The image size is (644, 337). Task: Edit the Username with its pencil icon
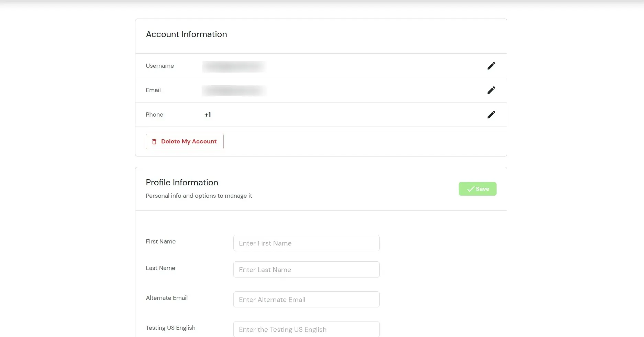491,66
